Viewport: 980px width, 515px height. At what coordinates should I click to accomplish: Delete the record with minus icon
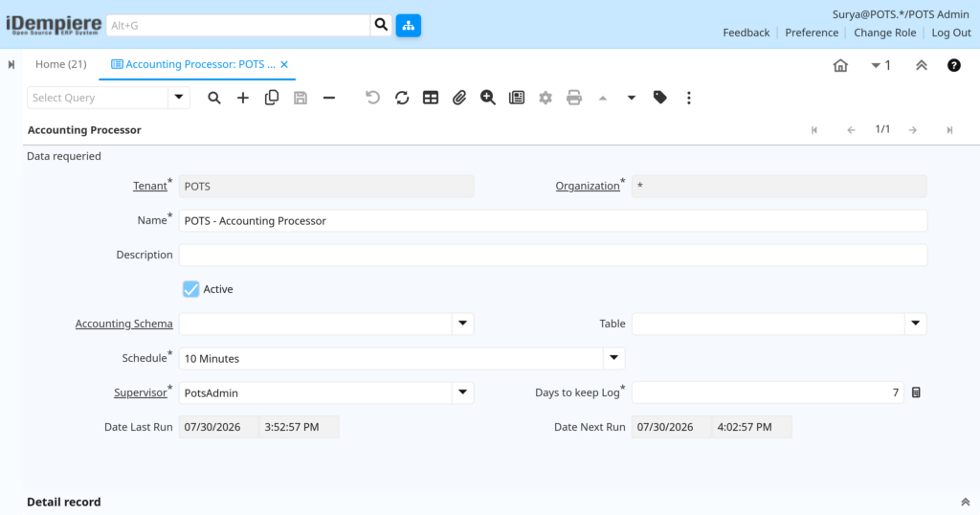(329, 98)
